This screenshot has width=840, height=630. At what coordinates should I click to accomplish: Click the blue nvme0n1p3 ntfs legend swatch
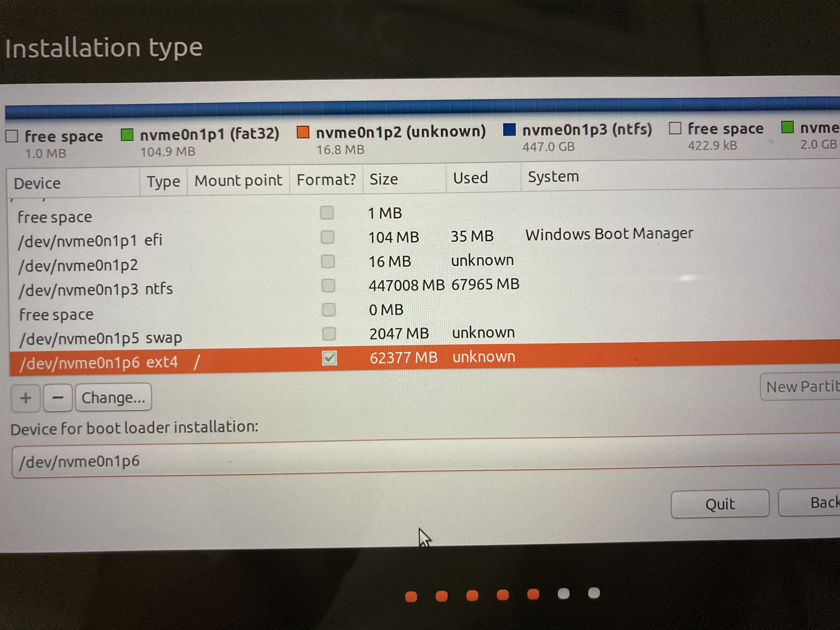[x=509, y=130]
